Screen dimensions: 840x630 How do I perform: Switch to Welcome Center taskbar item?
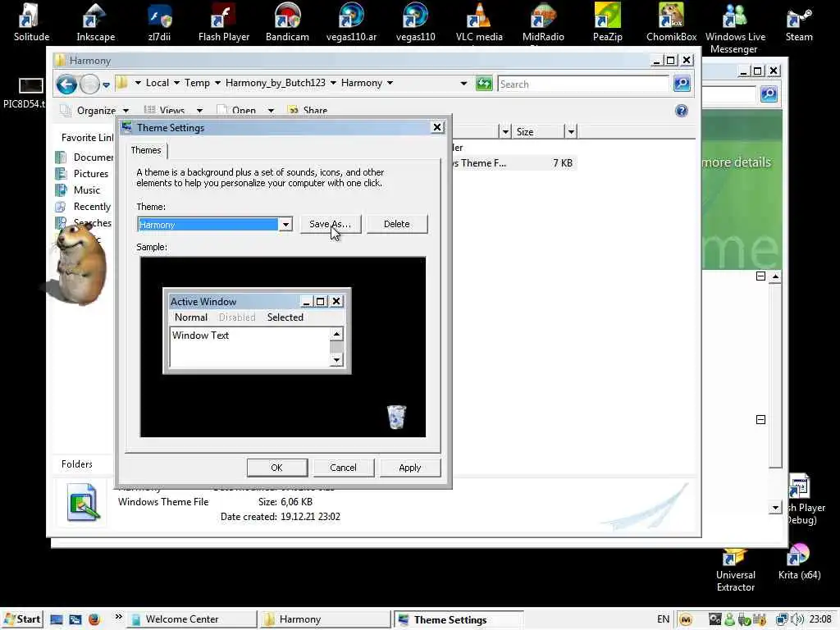point(191,619)
